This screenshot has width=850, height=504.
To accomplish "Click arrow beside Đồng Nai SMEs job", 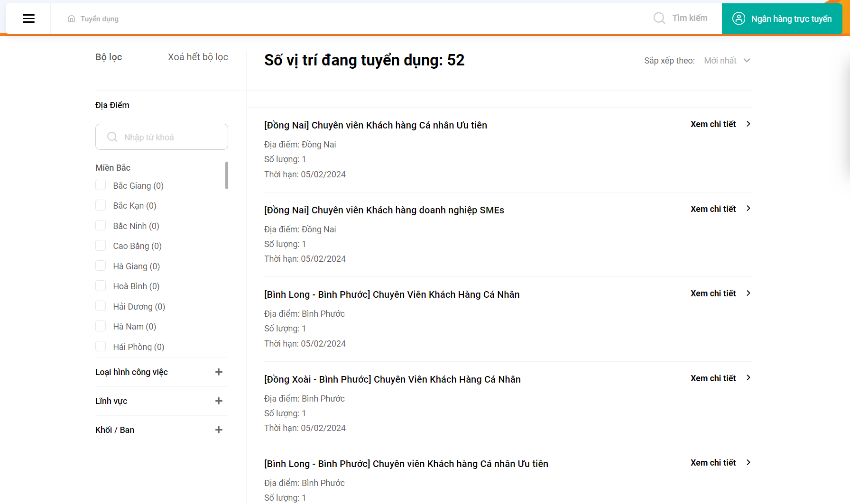I will coord(748,209).
